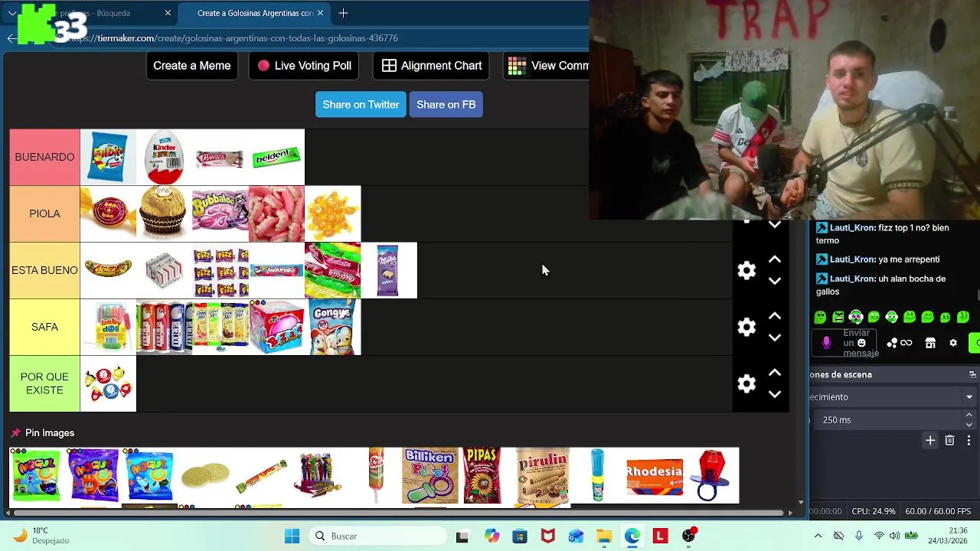The image size is (980, 551).
Task: Select Ferrero Rocher in PIOLA tier
Action: 164,214
